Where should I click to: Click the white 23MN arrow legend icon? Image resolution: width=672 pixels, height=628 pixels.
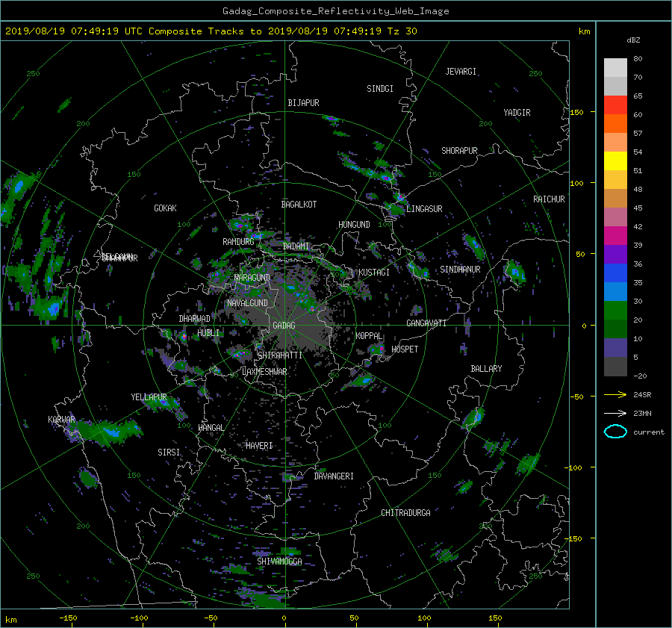pyautogui.click(x=615, y=413)
